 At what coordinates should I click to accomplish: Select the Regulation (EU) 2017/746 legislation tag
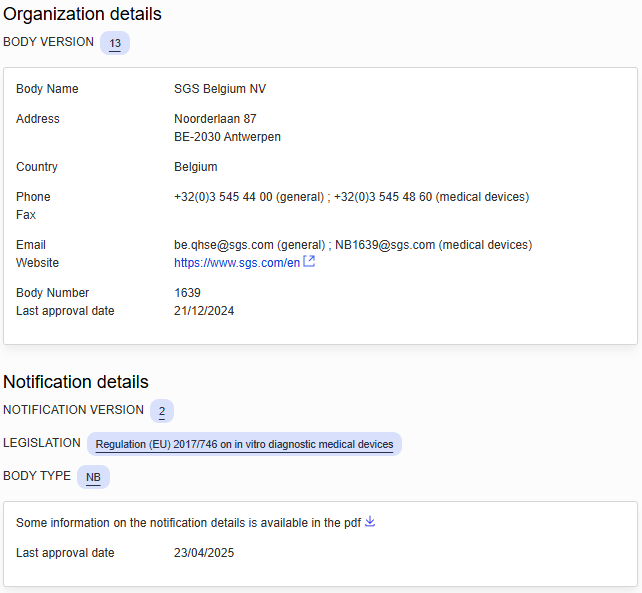tap(244, 444)
